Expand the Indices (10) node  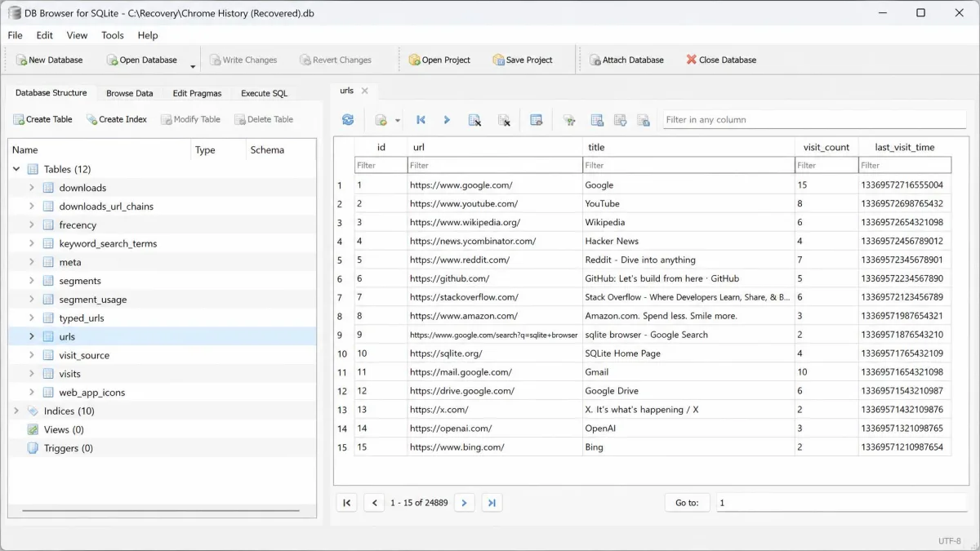point(16,411)
